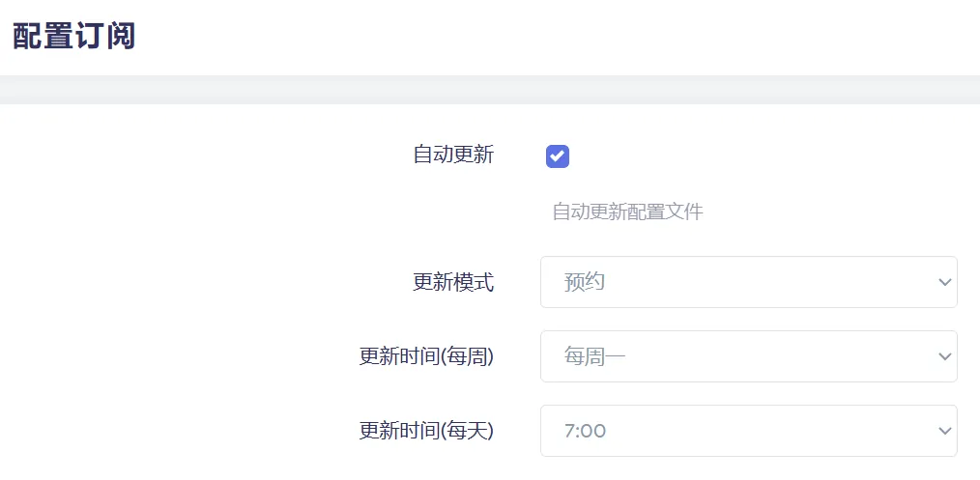980x480 pixels.
Task: Disable the 自动更新 checkbox
Action: pyautogui.click(x=558, y=156)
